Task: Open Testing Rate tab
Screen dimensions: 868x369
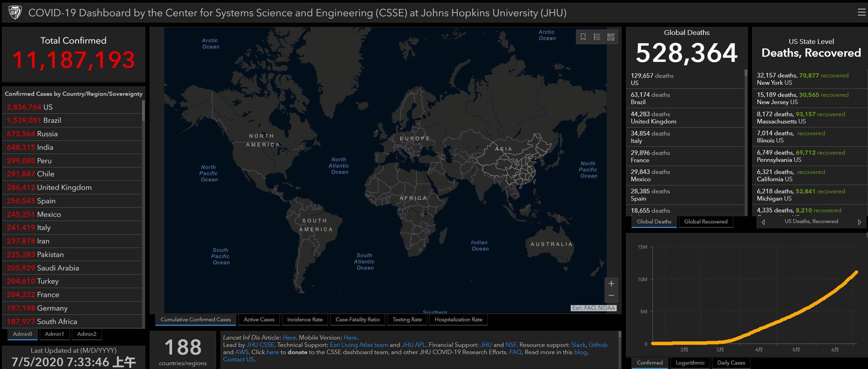Action: click(407, 320)
